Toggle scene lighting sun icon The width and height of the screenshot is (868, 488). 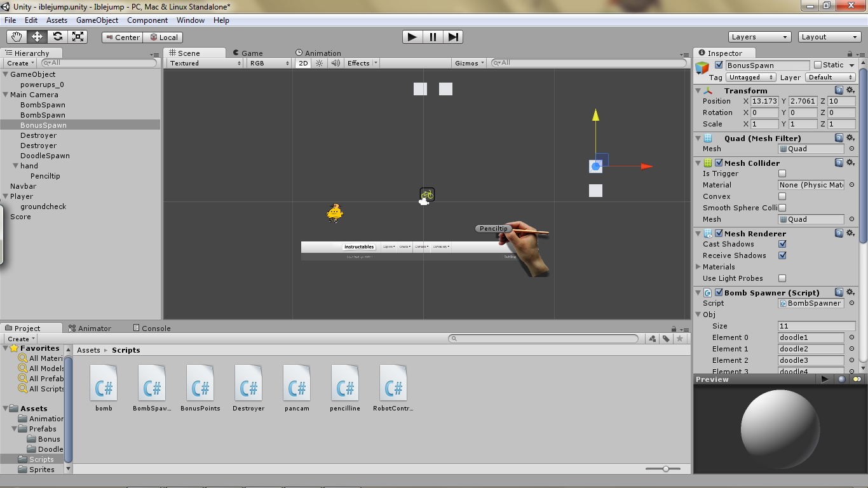320,63
